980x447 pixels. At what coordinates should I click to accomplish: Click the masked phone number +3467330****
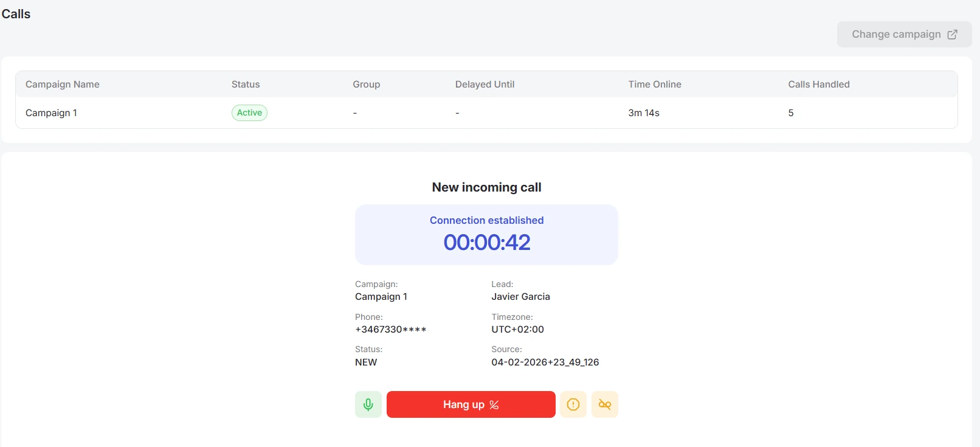coord(391,330)
